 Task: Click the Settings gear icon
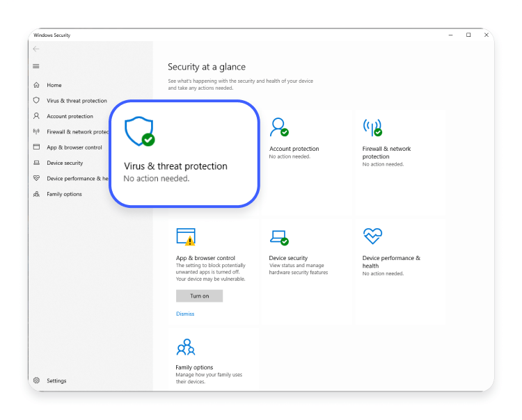[x=37, y=380]
